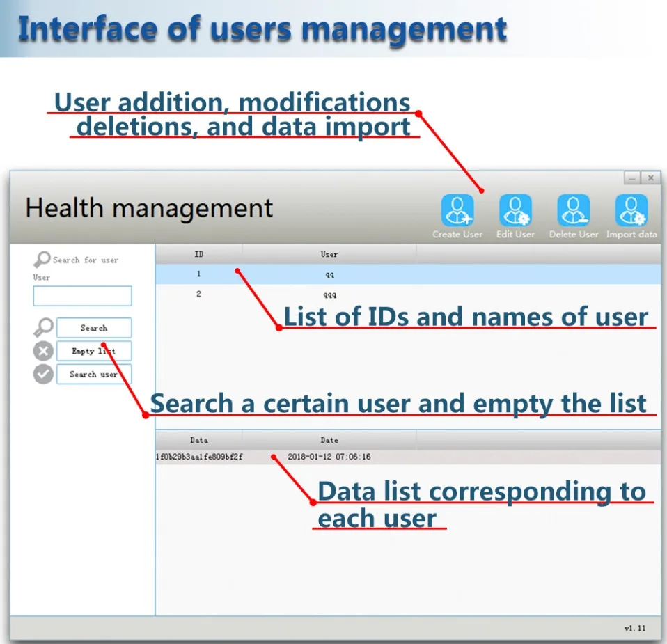Sort by the ID column header

[198, 254]
